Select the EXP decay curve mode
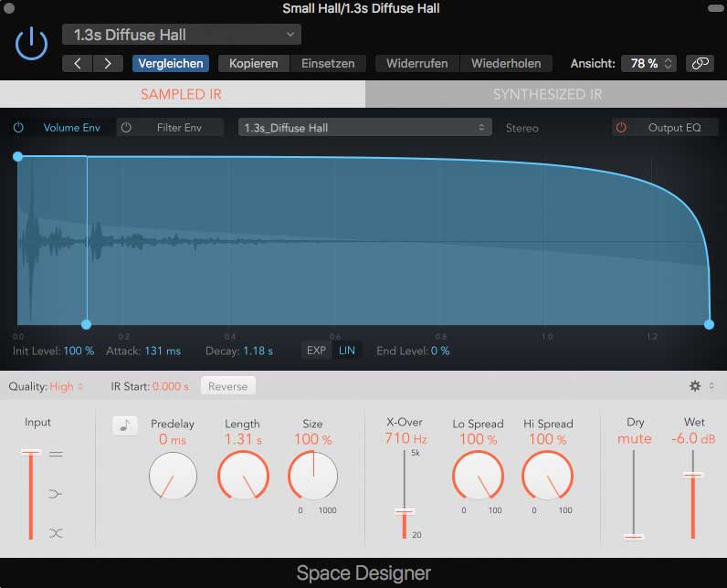 coord(316,351)
